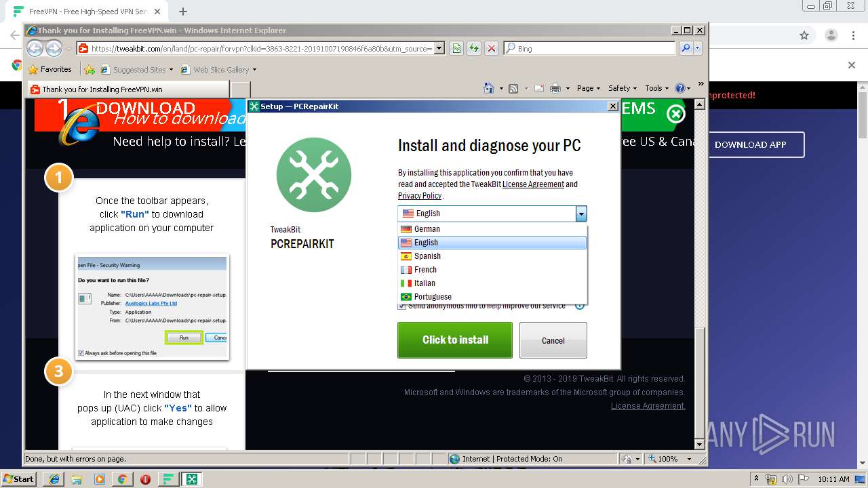Expand Suggested Sites dropdown
The width and height of the screenshot is (868, 488).
[171, 70]
